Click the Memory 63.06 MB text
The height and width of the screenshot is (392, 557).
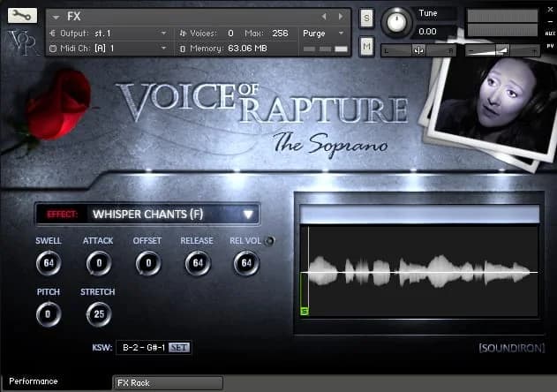[x=247, y=49]
